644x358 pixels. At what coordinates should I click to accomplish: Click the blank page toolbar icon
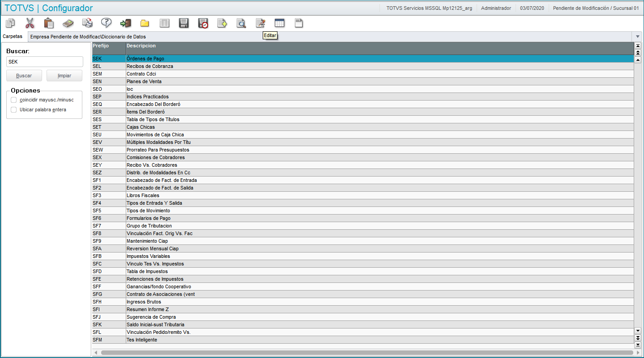pos(299,23)
